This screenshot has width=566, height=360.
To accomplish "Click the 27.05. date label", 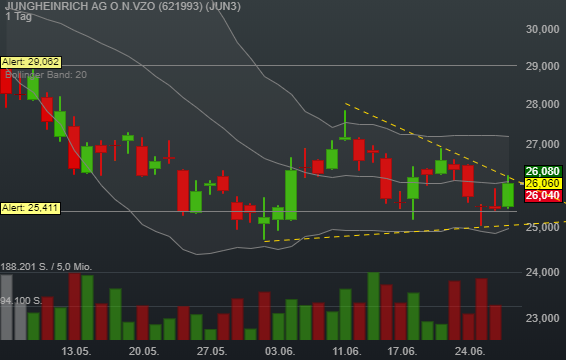I will [x=212, y=351].
